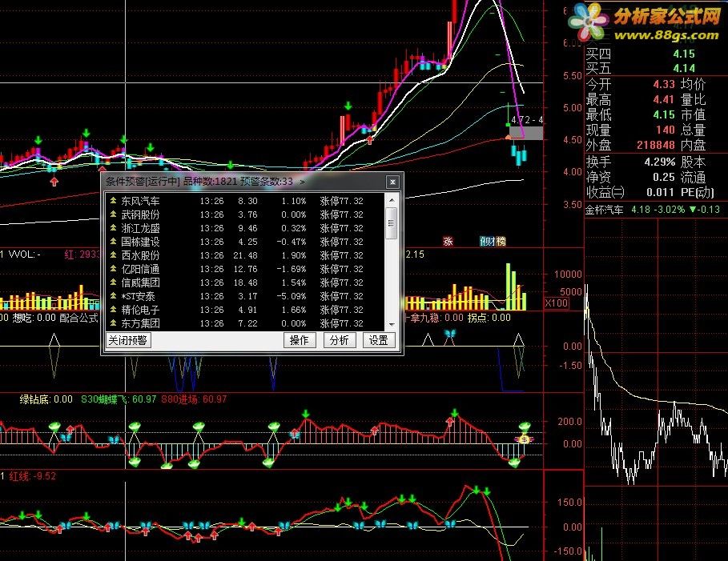Image resolution: width=728 pixels, height=561 pixels.
Task: Click the 最高 value 4.41
Action: click(663, 99)
